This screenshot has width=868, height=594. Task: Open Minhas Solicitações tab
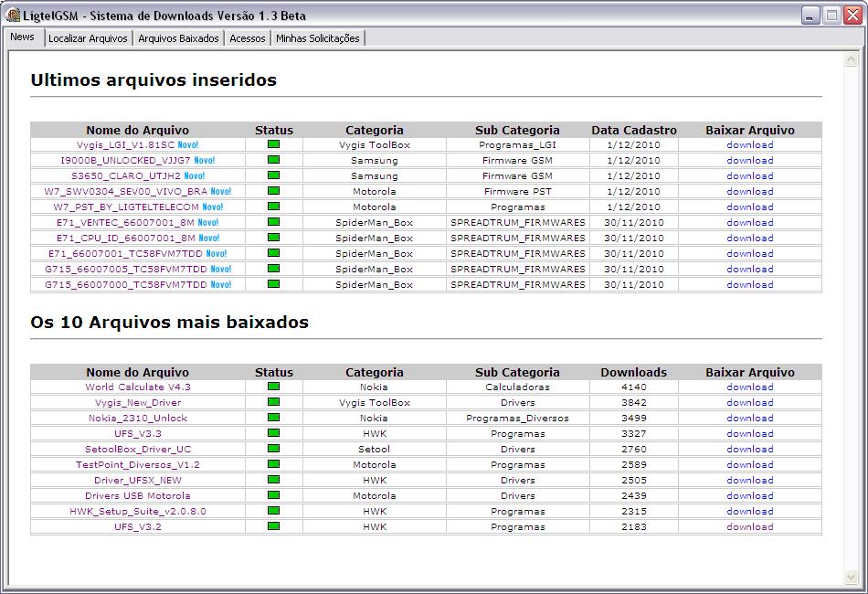(318, 38)
